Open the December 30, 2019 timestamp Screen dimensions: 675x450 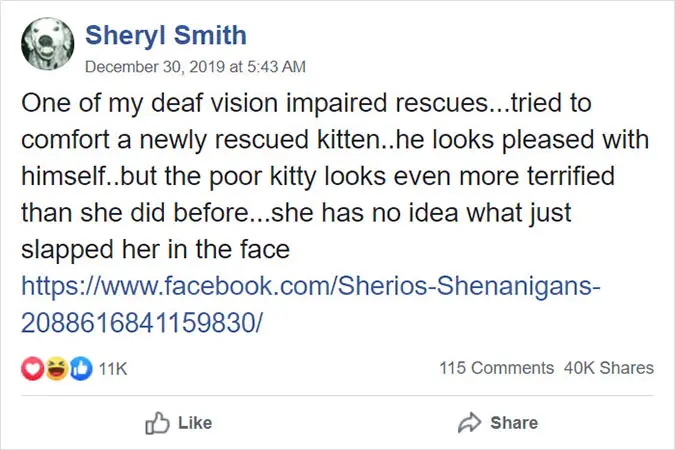click(x=195, y=67)
